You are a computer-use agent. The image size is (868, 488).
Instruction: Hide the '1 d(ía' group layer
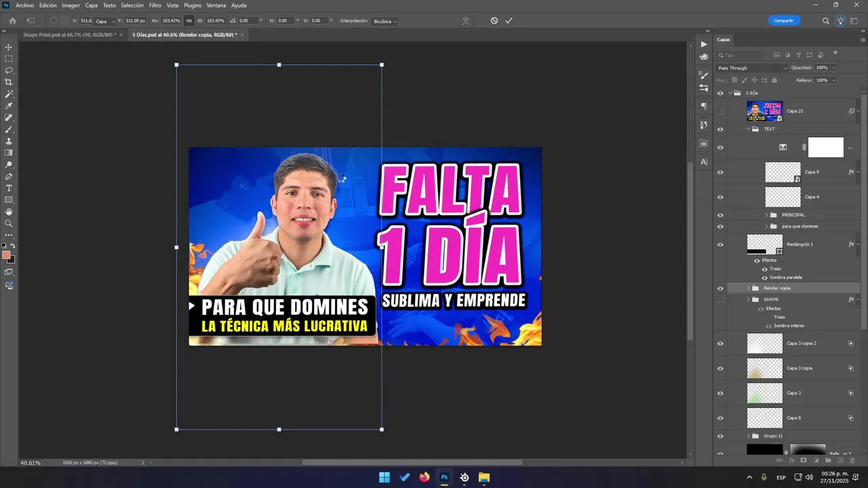(x=720, y=93)
